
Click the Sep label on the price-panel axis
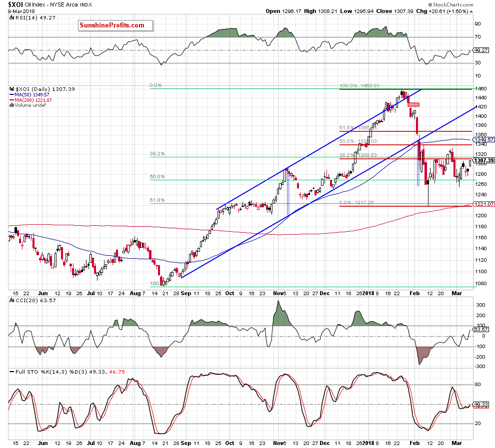(x=186, y=293)
